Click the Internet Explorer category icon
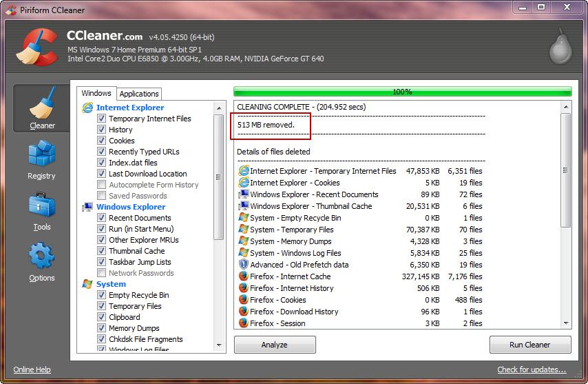Screen dimensions: 588x384 pyautogui.click(x=87, y=108)
